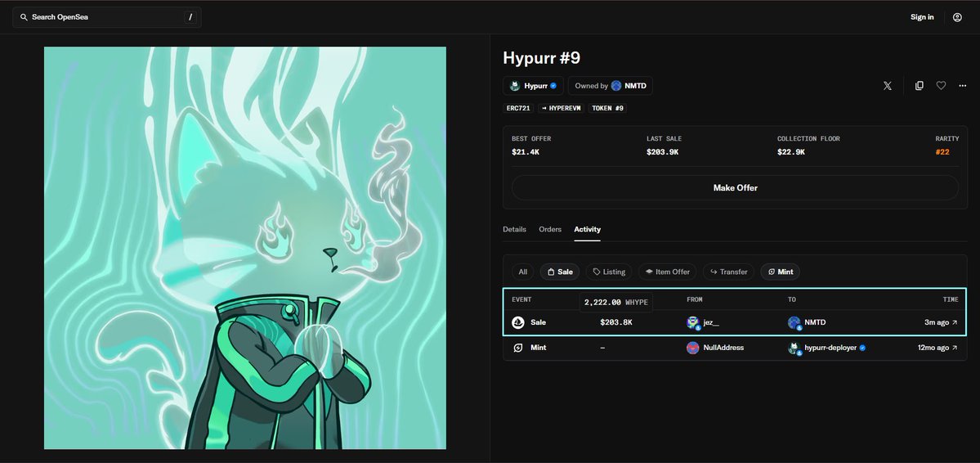Image resolution: width=980 pixels, height=463 pixels.
Task: Select the All activity filter
Action: click(523, 272)
